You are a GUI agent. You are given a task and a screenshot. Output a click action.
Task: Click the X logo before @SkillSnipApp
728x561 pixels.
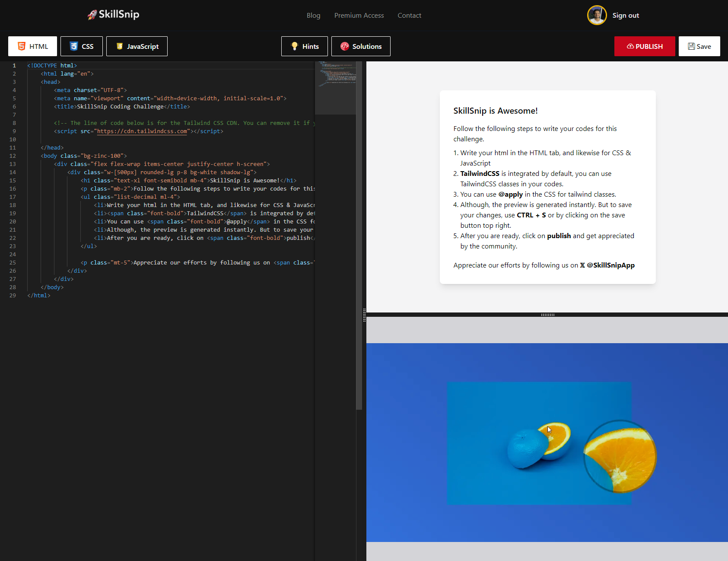tap(582, 265)
